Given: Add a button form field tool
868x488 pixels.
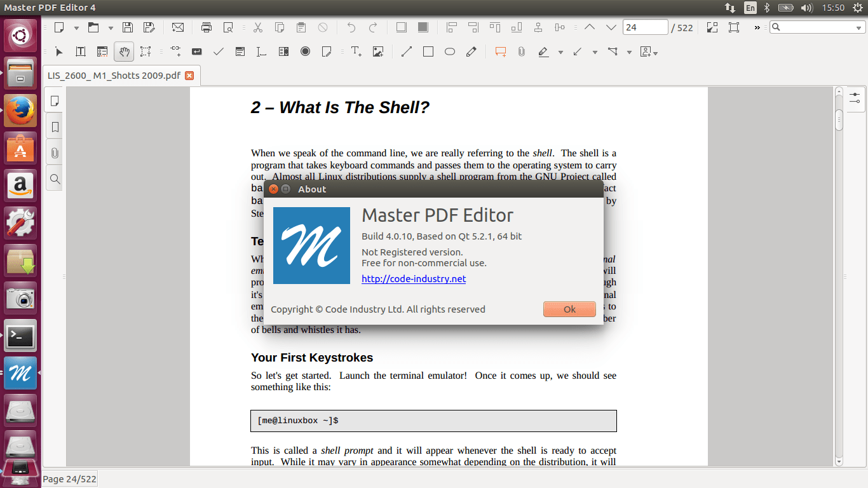Looking at the screenshot, I should 197,51.
